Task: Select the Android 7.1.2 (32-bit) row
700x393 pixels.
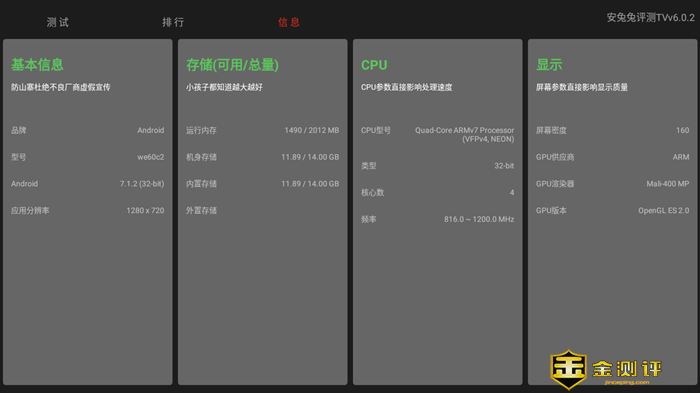Action: 88,184
